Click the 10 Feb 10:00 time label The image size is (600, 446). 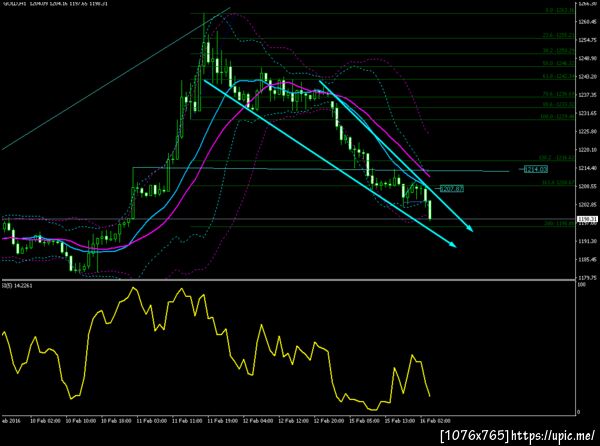click(81, 421)
